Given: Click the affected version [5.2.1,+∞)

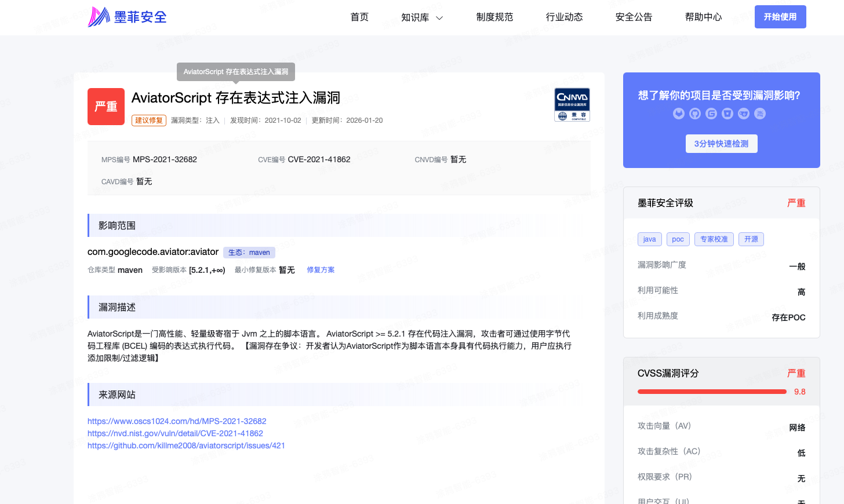Looking at the screenshot, I should 207,270.
